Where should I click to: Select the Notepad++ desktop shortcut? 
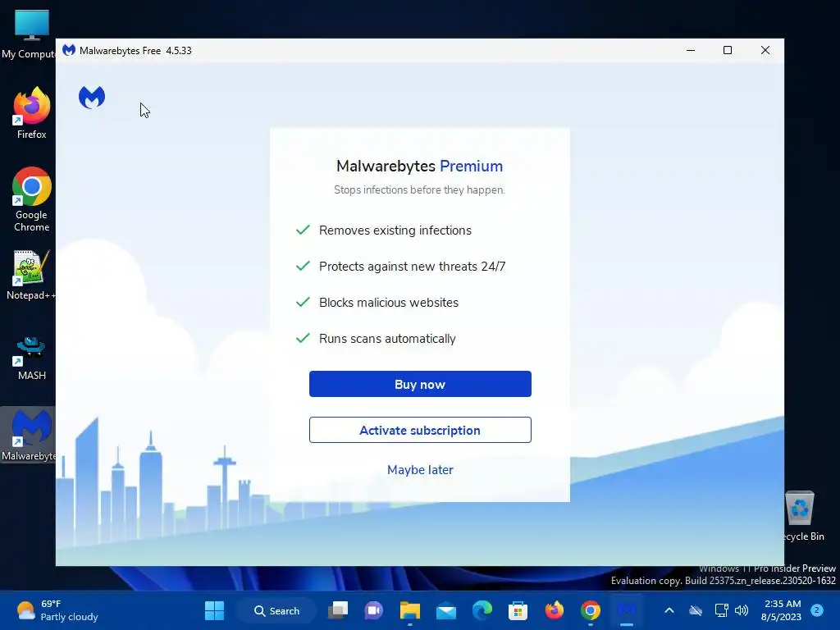tap(31, 275)
